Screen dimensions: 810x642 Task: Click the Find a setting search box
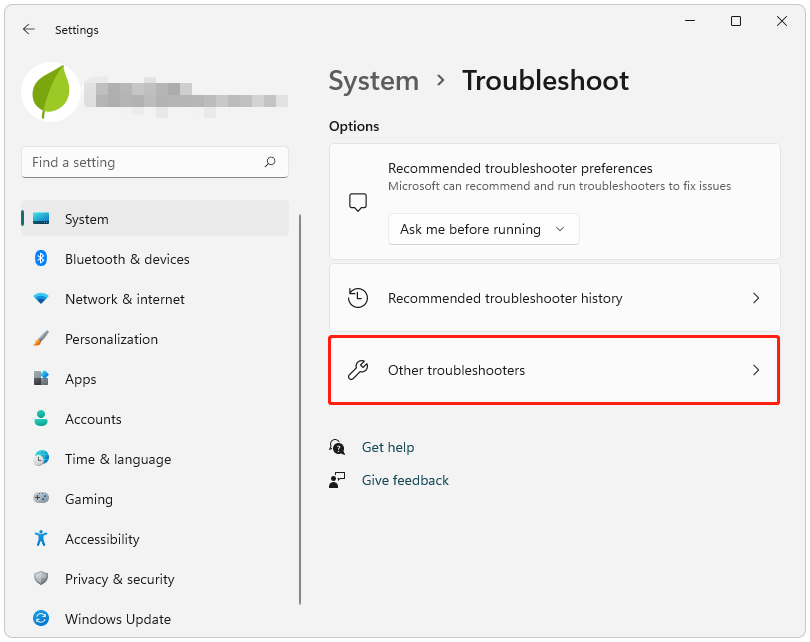pos(154,162)
